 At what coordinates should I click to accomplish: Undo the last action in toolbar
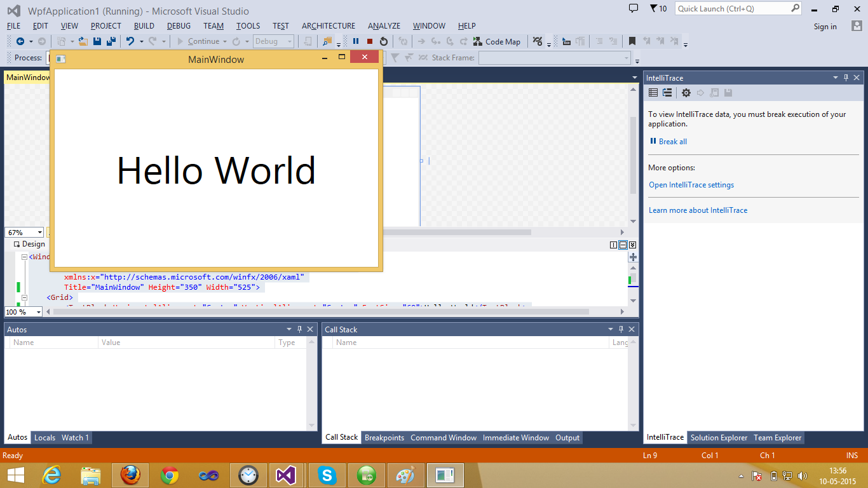tap(130, 41)
